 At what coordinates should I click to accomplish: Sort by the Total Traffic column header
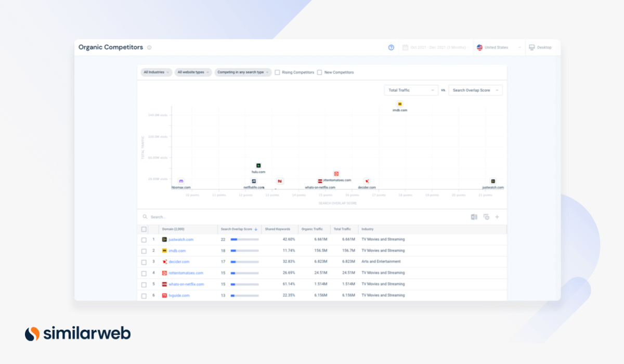[x=342, y=229]
